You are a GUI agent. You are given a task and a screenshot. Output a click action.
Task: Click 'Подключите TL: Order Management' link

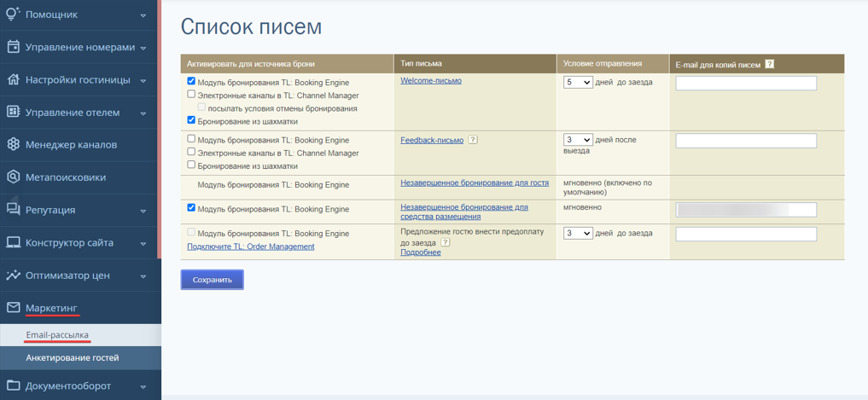click(x=251, y=246)
